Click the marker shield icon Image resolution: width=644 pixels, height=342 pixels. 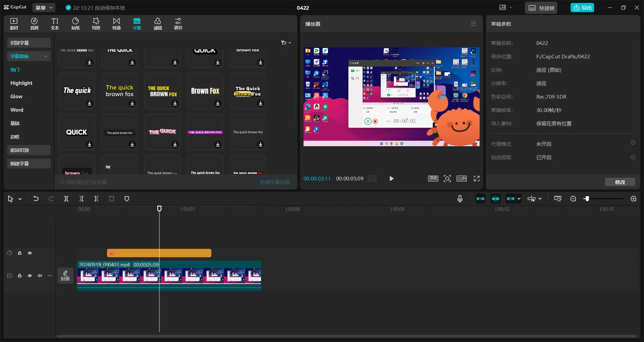pyautogui.click(x=127, y=199)
